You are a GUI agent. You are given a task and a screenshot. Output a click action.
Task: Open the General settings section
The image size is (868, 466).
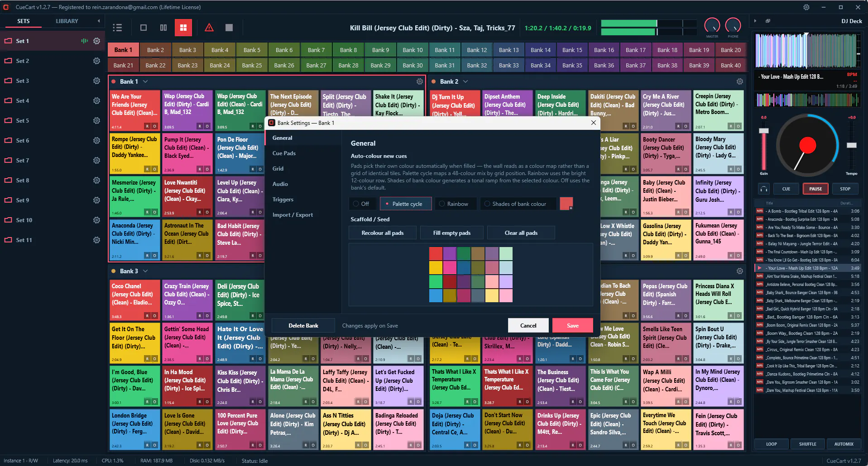click(x=303, y=138)
